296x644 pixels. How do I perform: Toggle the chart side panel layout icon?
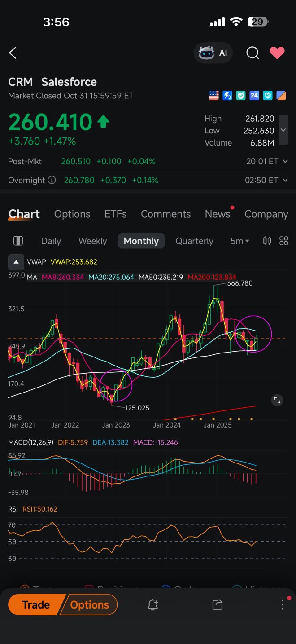pos(18,241)
